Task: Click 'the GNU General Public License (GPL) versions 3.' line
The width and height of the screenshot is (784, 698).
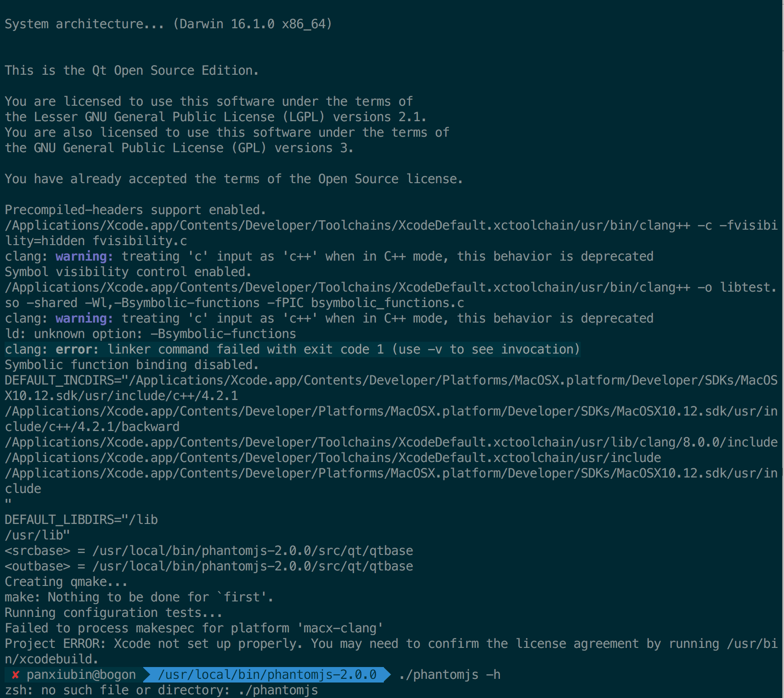Action: tap(179, 148)
